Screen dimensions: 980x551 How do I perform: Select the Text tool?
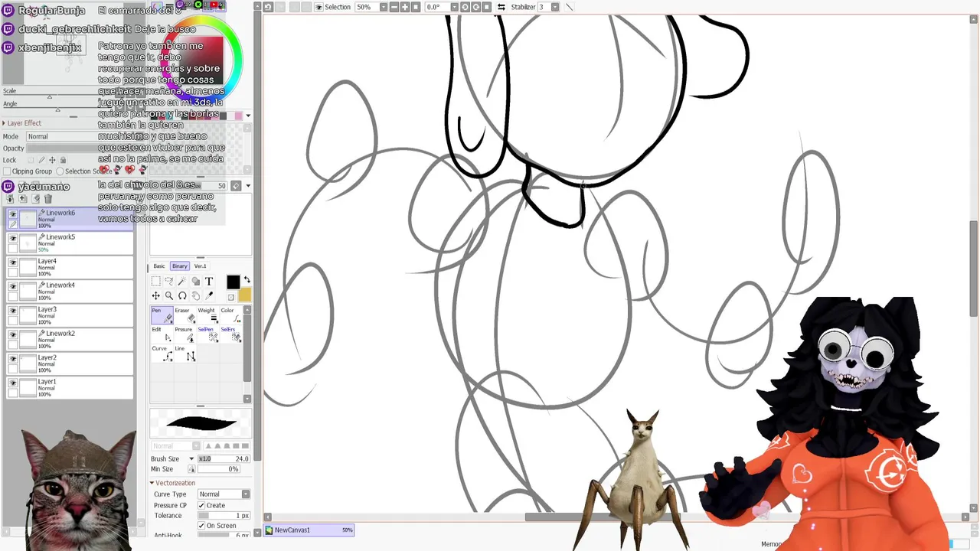pyautogui.click(x=208, y=282)
